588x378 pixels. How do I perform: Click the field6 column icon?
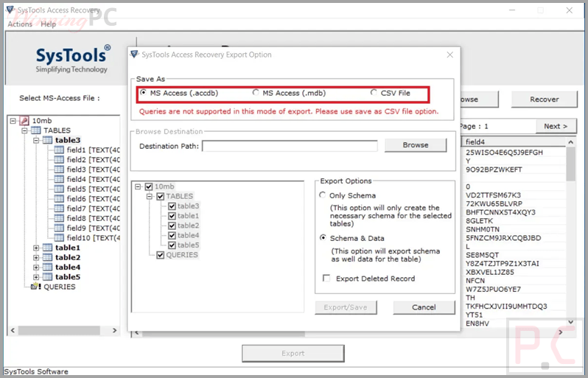tap(59, 198)
